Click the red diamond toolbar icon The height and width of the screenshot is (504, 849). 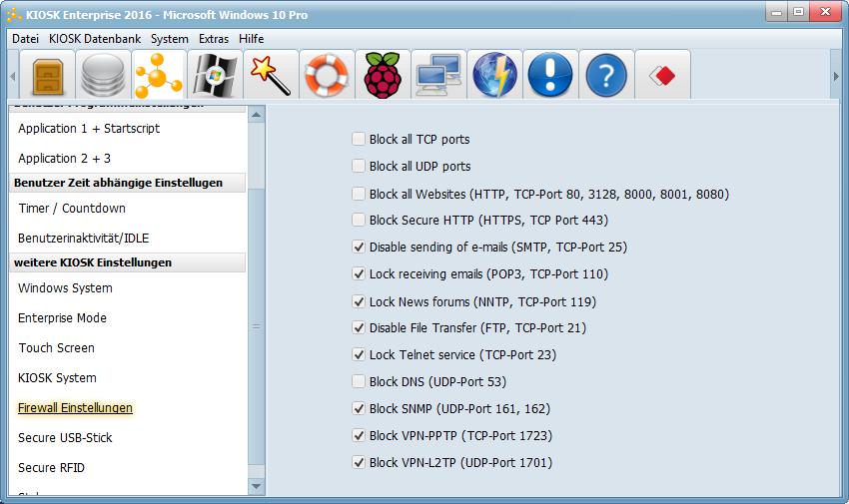[x=662, y=75]
